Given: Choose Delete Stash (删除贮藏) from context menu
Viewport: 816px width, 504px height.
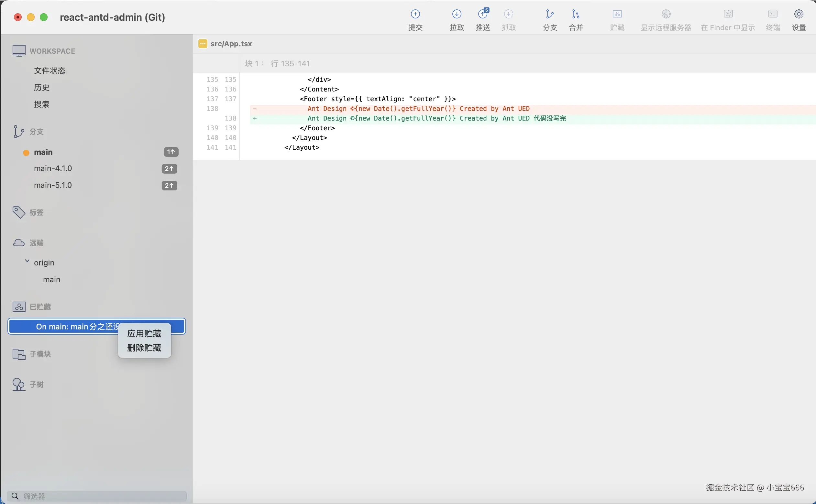Looking at the screenshot, I should tap(144, 348).
